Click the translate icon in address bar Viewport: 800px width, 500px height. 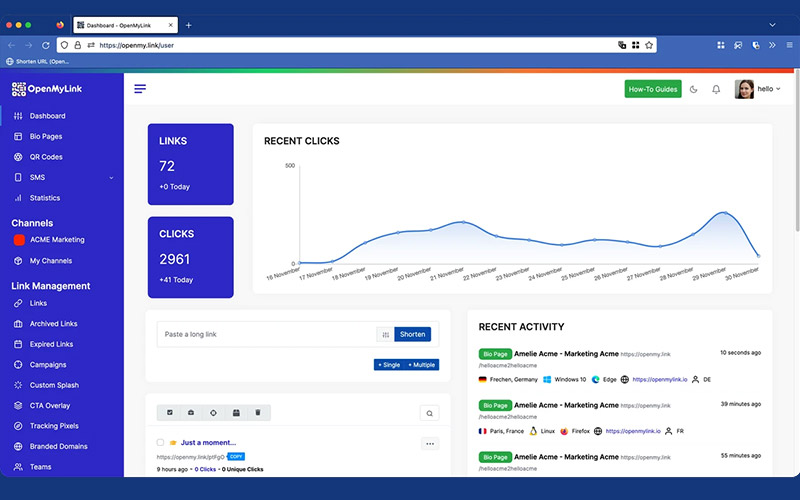coord(622,45)
